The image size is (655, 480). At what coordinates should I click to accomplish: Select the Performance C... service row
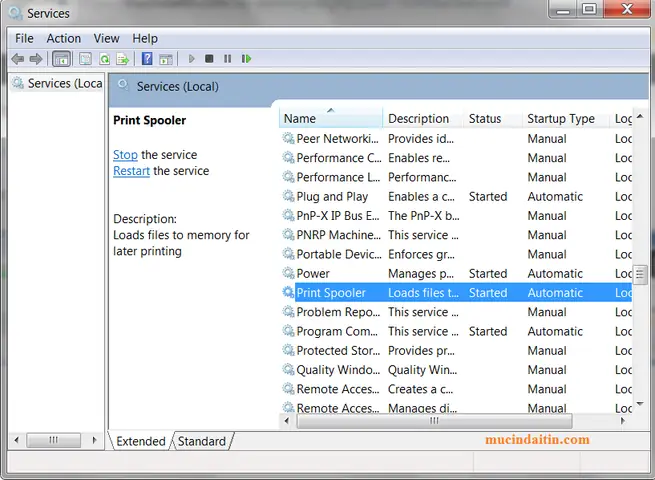point(456,158)
